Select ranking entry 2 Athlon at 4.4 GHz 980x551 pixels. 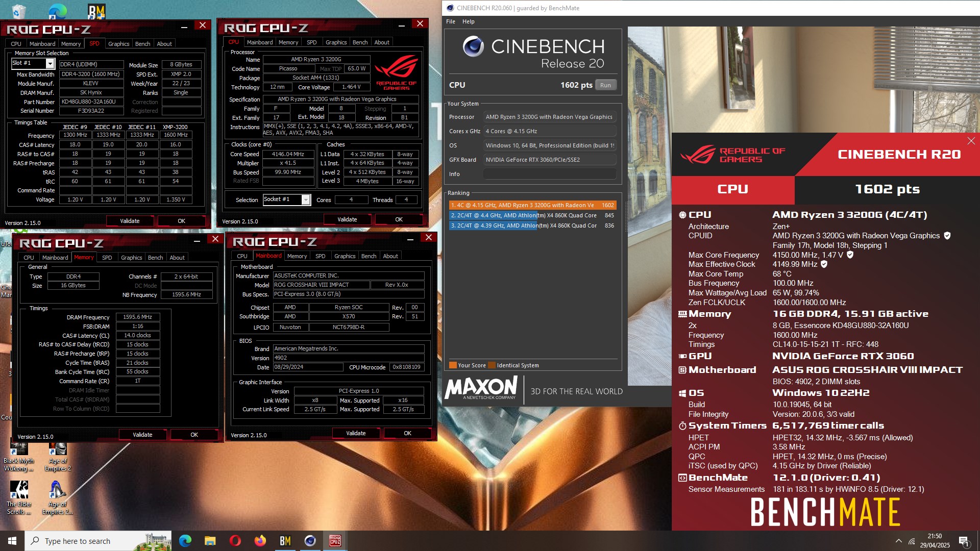(x=532, y=215)
